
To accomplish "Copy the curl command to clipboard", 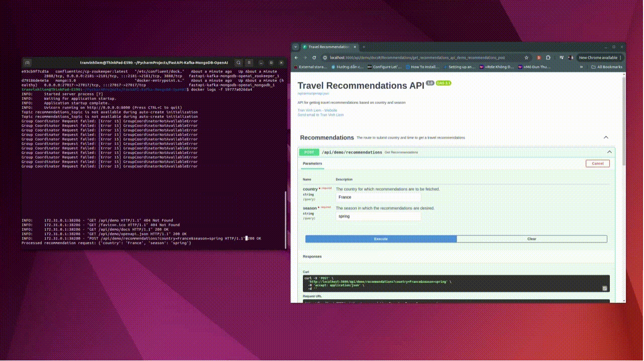I will coord(605,288).
